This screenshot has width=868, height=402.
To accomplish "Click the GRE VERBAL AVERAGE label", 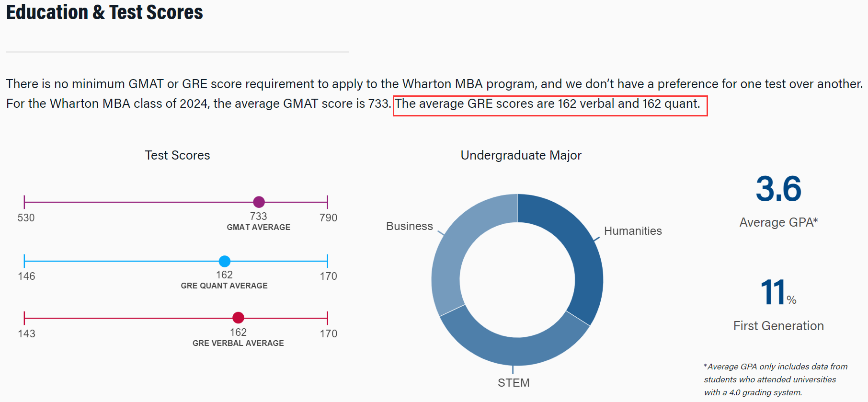I will (238, 343).
